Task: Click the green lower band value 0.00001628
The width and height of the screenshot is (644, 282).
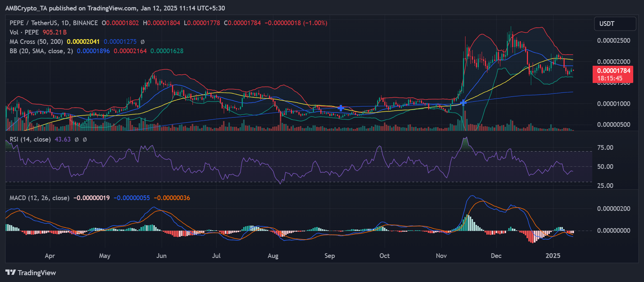Action: [167, 51]
